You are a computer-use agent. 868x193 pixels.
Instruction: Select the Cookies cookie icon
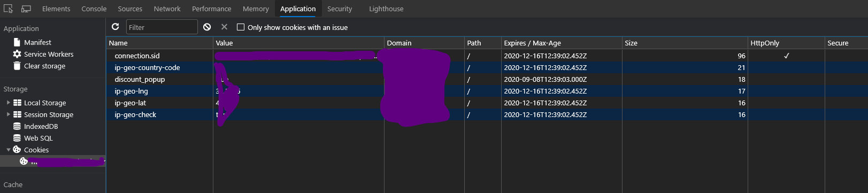point(17,150)
